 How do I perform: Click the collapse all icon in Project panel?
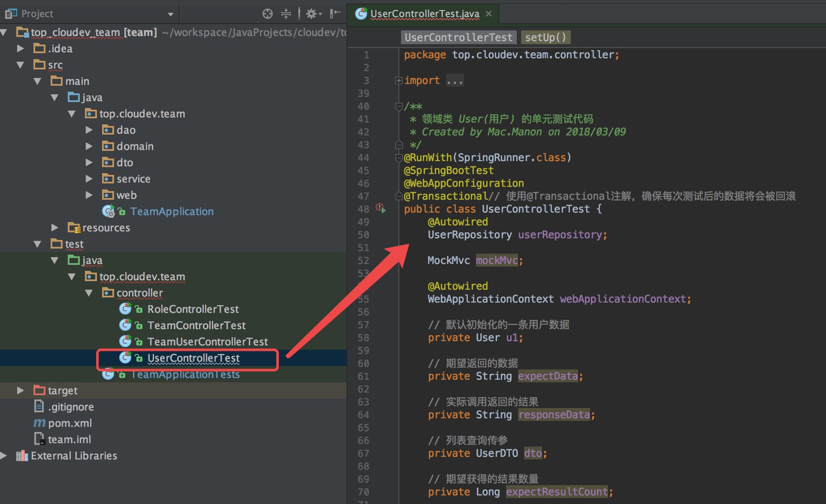pyautogui.click(x=286, y=14)
